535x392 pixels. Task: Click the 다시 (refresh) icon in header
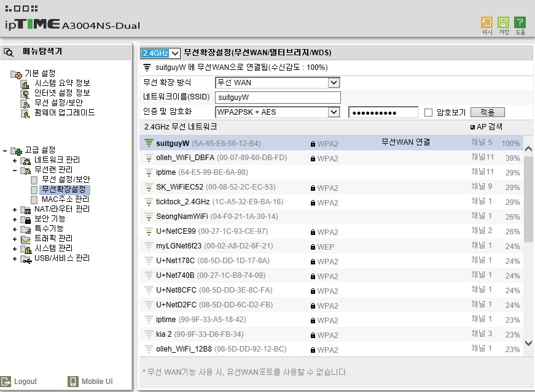(486, 23)
